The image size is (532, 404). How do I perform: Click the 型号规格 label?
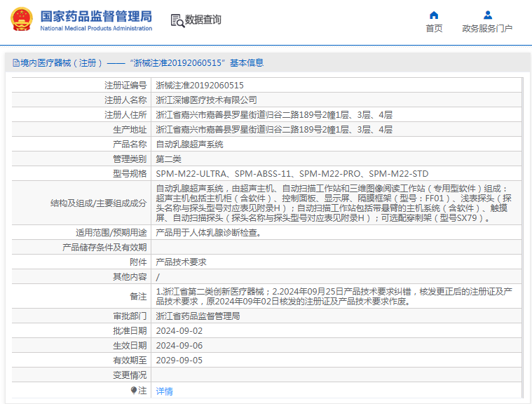pyautogui.click(x=130, y=173)
